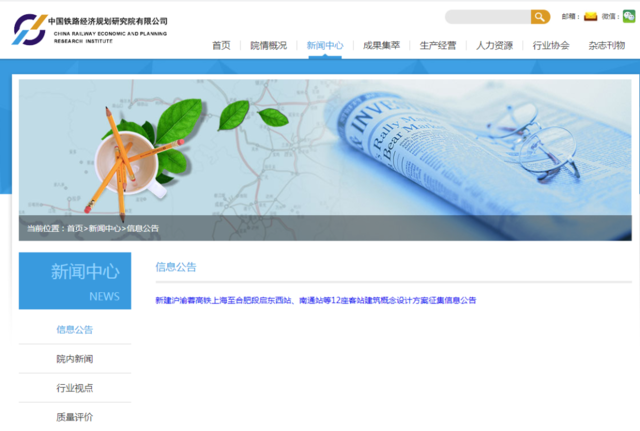This screenshot has height=431, width=640.
Task: Go to 首页 in the navigation bar
Action: (221, 45)
